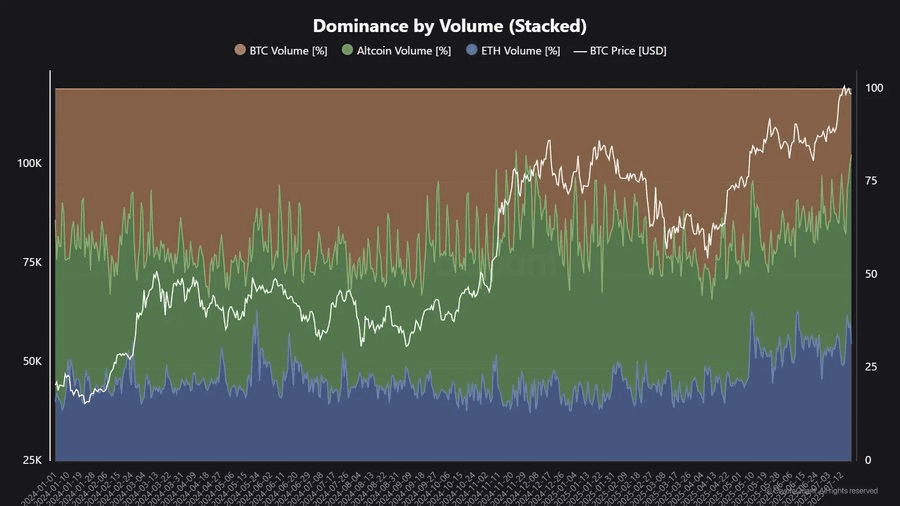Hide the BTC Price [USD] series label
Image resolution: width=900 pixels, height=506 pixels.
[631, 50]
